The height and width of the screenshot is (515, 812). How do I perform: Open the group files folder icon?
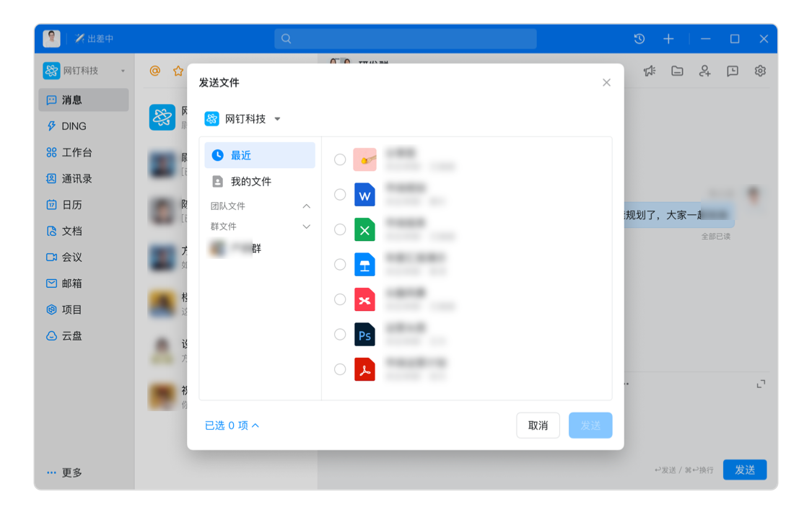[677, 71]
